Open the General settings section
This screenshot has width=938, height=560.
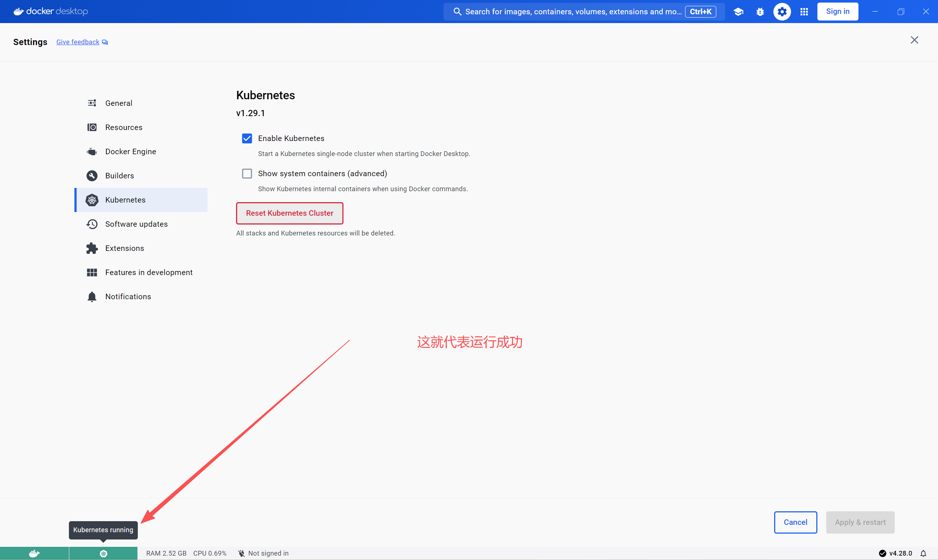click(118, 103)
